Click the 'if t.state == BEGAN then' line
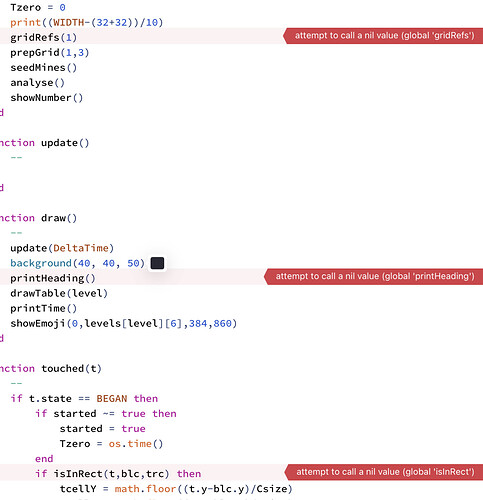The width and height of the screenshot is (483, 500). pos(84,398)
